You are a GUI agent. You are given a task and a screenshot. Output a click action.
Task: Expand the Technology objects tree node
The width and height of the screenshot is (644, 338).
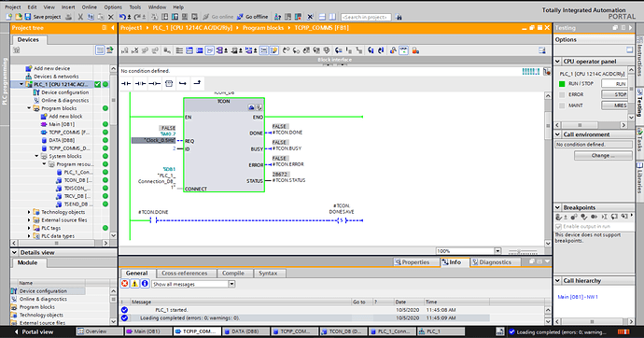point(29,212)
